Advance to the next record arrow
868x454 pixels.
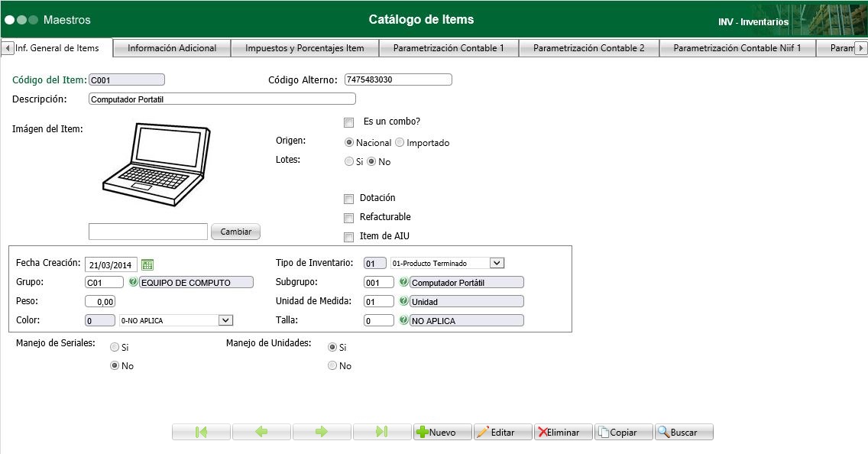pos(322,432)
